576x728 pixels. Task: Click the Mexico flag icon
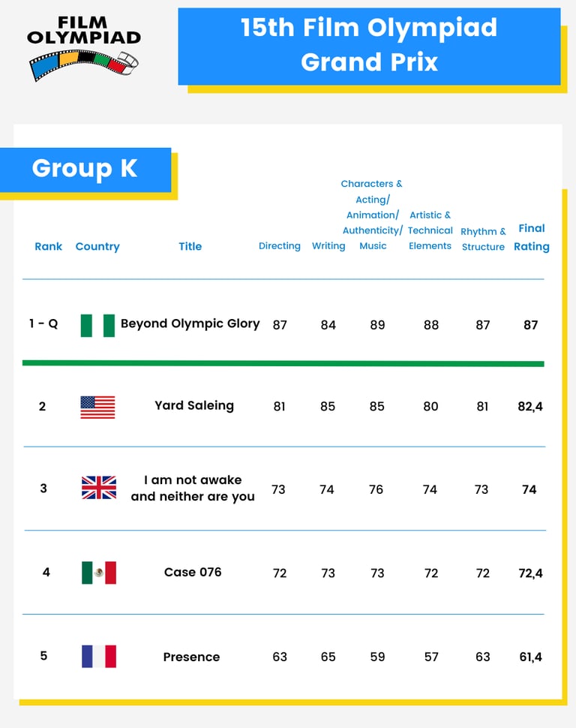(x=98, y=573)
